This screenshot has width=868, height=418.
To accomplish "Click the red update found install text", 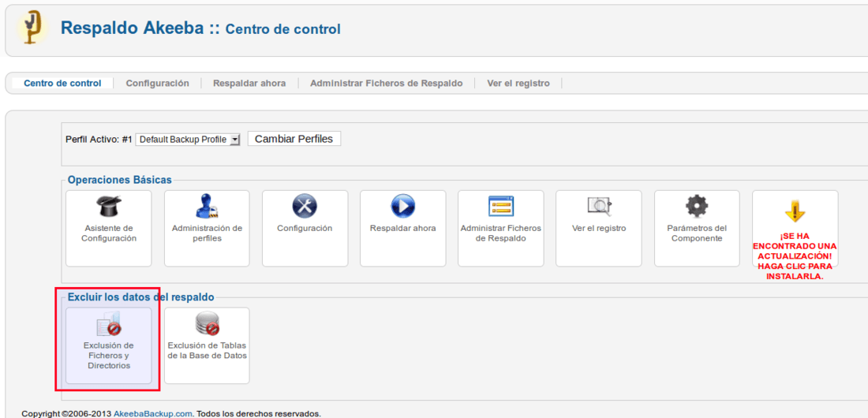I will (x=795, y=256).
